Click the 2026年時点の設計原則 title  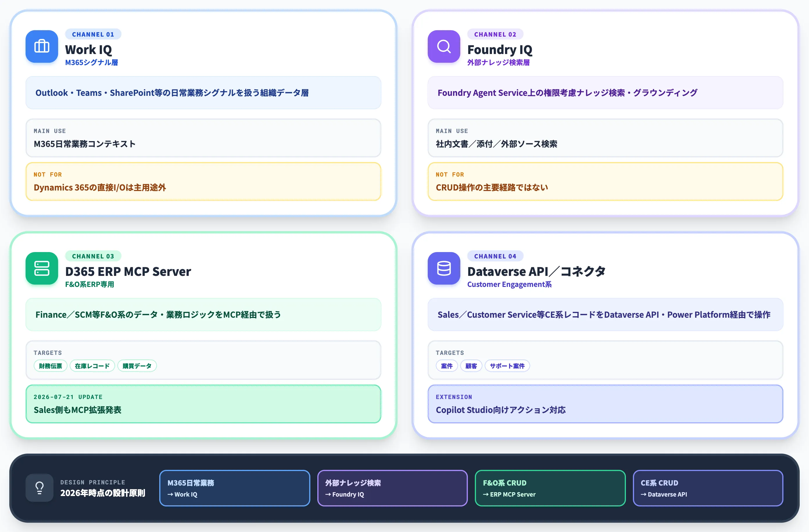pyautogui.click(x=103, y=493)
